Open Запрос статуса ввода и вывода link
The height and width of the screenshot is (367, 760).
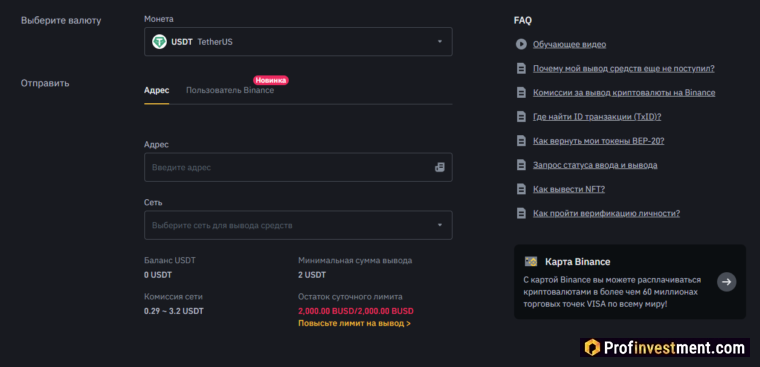(x=595, y=165)
